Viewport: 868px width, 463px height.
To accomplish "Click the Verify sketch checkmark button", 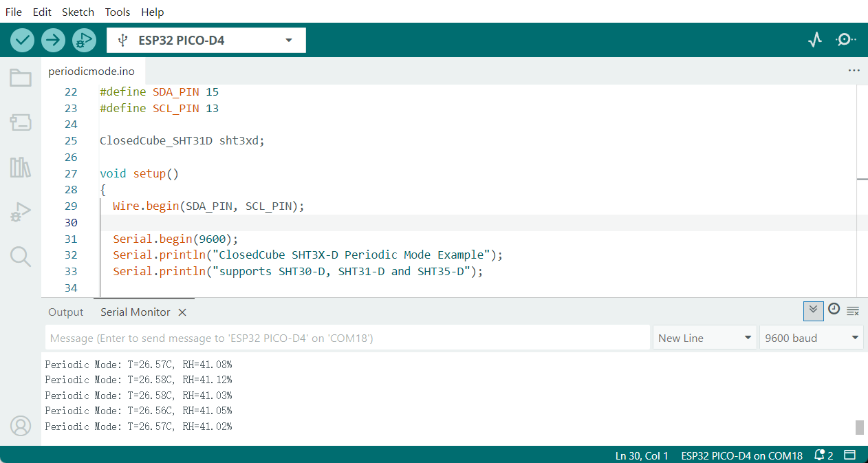I will (x=23, y=40).
